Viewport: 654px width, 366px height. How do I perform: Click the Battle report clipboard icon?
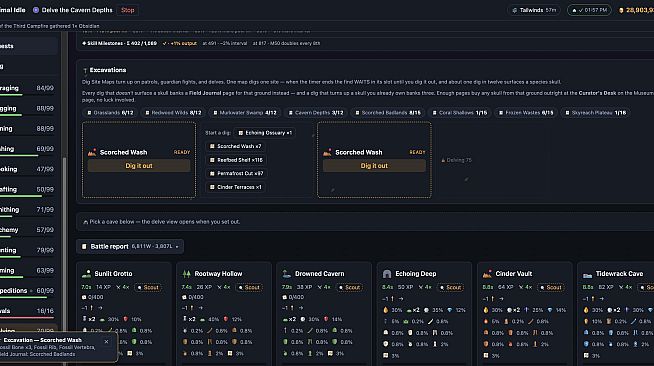click(x=84, y=247)
